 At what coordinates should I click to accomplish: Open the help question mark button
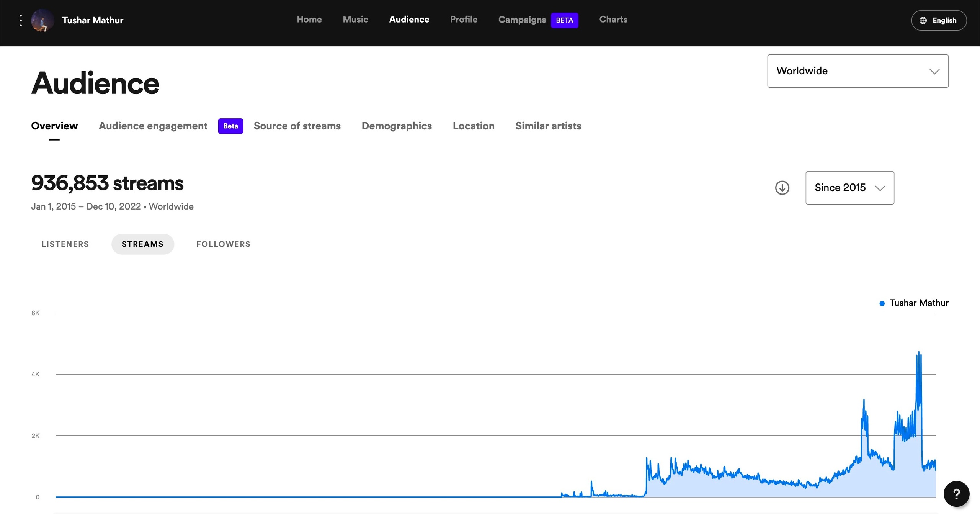pos(956,494)
